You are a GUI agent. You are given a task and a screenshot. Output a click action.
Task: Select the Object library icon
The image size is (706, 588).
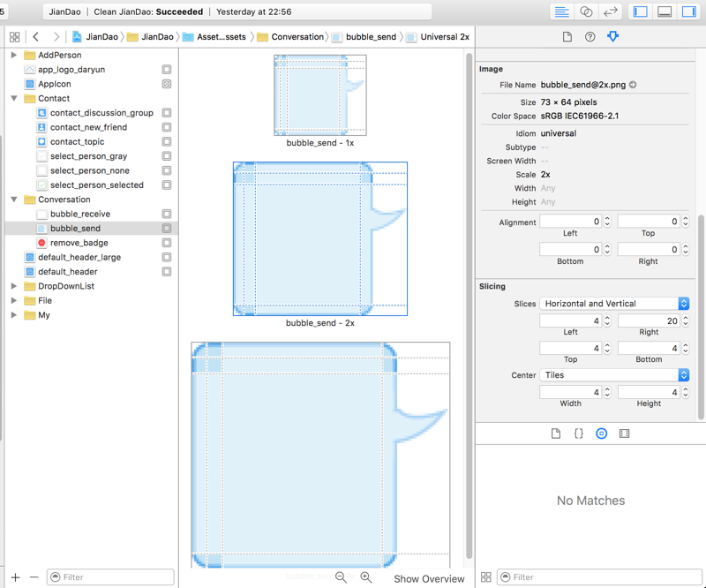[601, 433]
